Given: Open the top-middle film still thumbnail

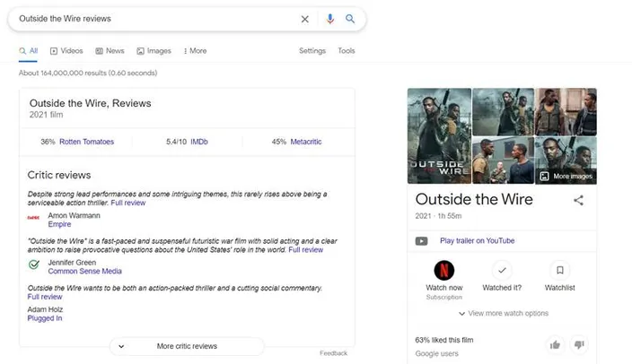Looking at the screenshot, I should [503, 112].
